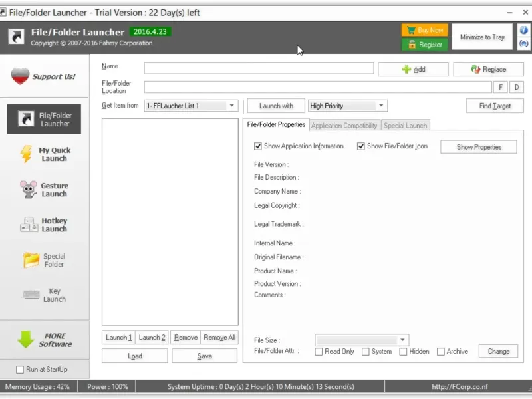This screenshot has height=399, width=532.
Task: Click the D browse directory button
Action: (x=517, y=88)
